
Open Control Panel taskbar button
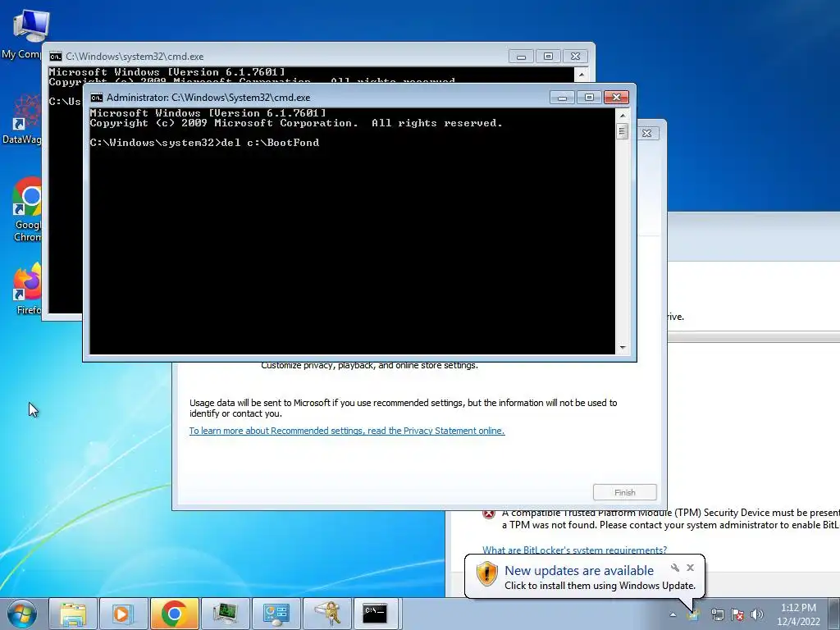point(276,614)
